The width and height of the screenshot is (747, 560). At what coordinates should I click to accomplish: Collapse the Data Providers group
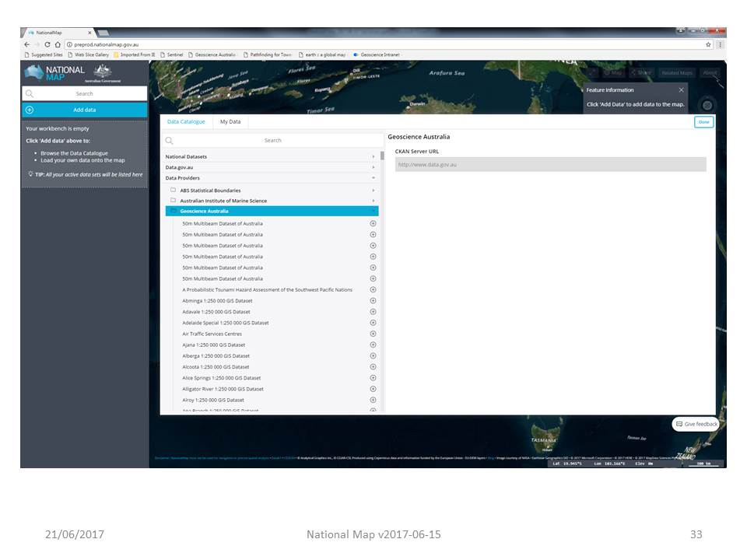373,177
